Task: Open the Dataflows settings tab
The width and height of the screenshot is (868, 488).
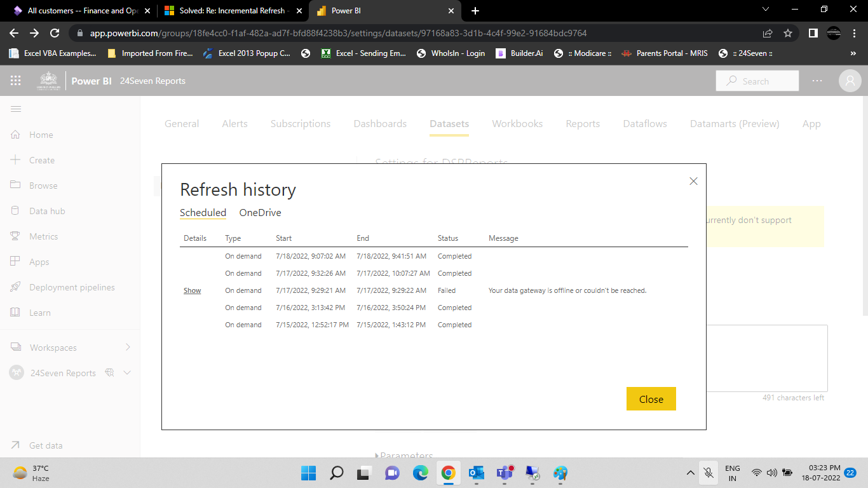Action: click(x=645, y=124)
